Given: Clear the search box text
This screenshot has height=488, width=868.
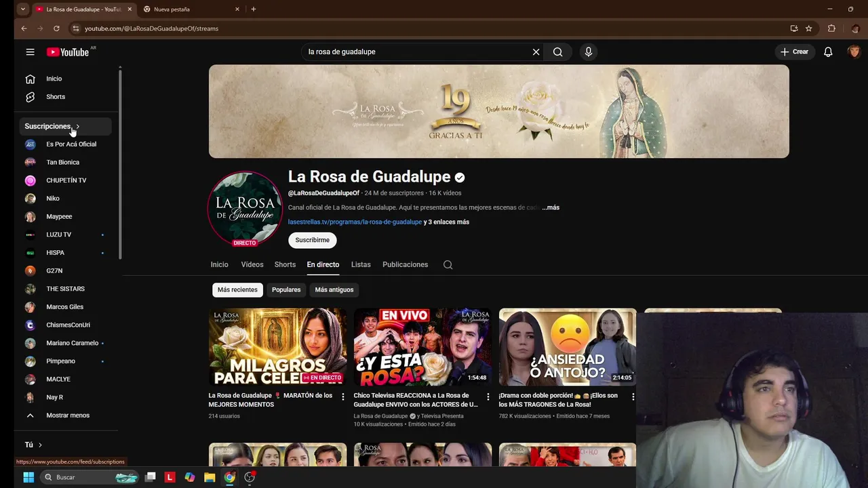Looking at the screenshot, I should tap(536, 52).
